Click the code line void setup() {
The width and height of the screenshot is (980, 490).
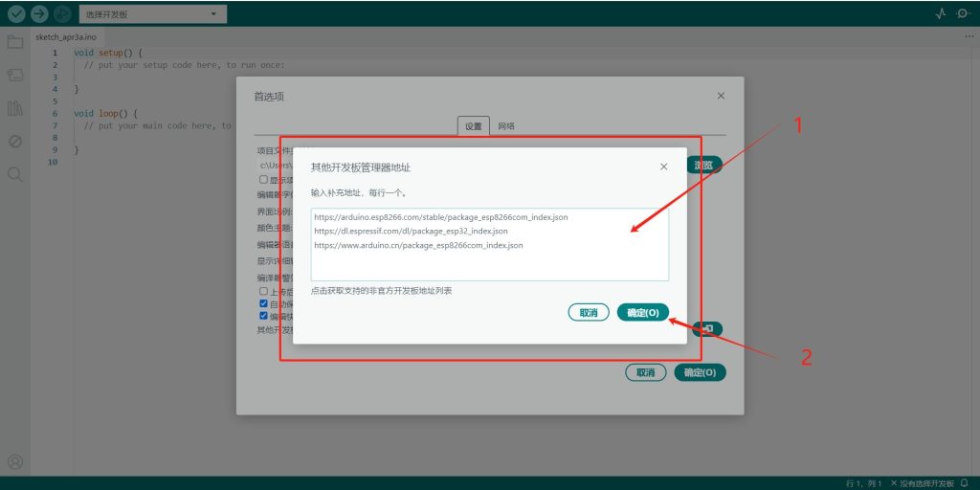pyautogui.click(x=108, y=54)
